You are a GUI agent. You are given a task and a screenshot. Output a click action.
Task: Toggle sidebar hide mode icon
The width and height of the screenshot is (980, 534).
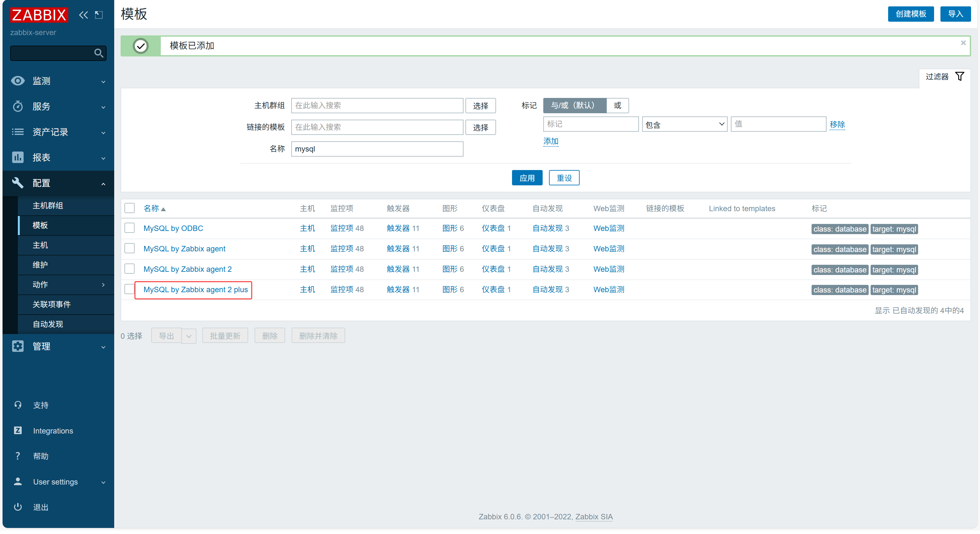pos(99,15)
